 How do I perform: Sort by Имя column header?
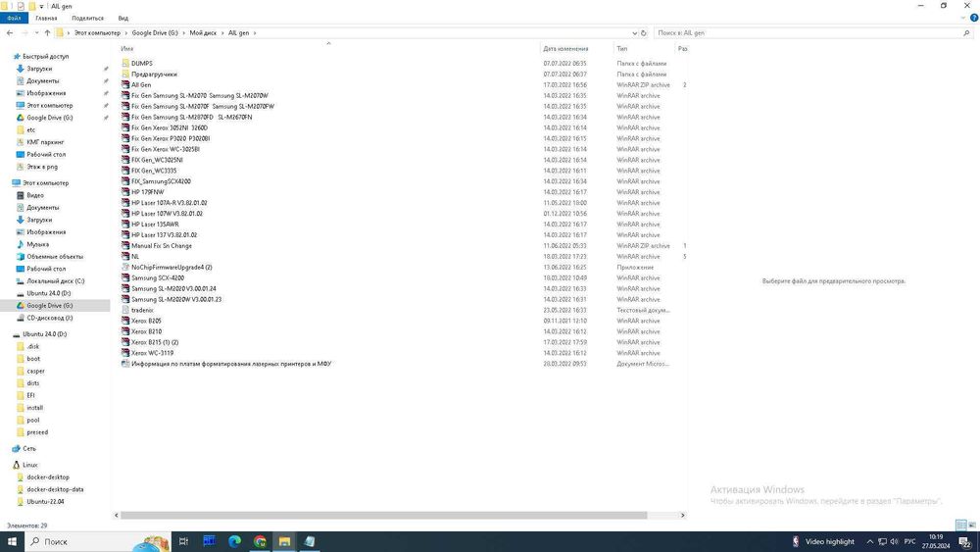[126, 49]
